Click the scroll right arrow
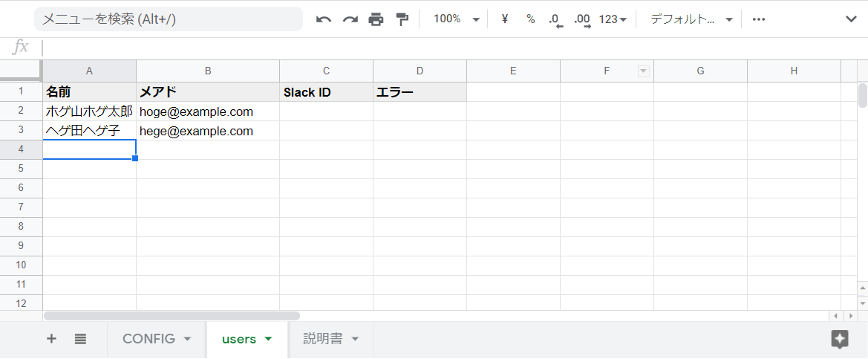Image resolution: width=868 pixels, height=359 pixels. coord(851,316)
